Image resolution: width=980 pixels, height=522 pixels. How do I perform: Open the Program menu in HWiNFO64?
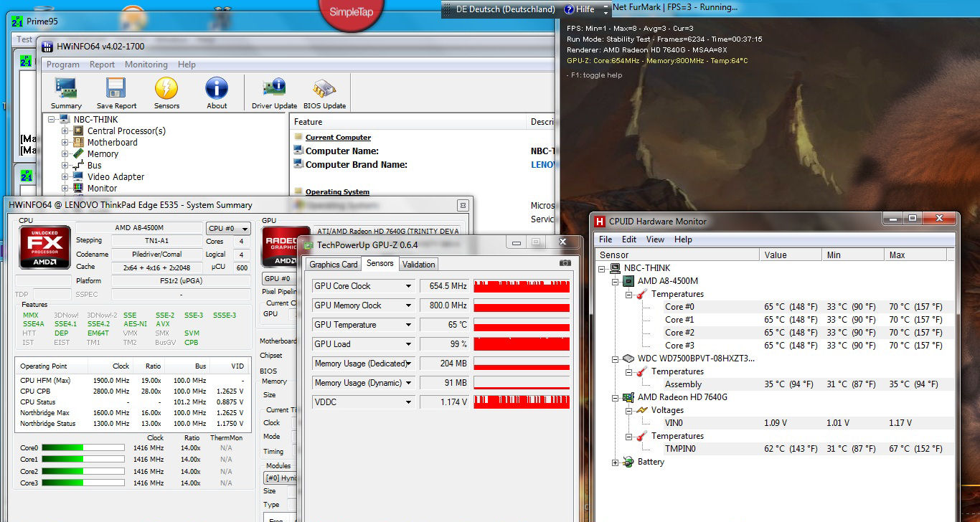(63, 65)
